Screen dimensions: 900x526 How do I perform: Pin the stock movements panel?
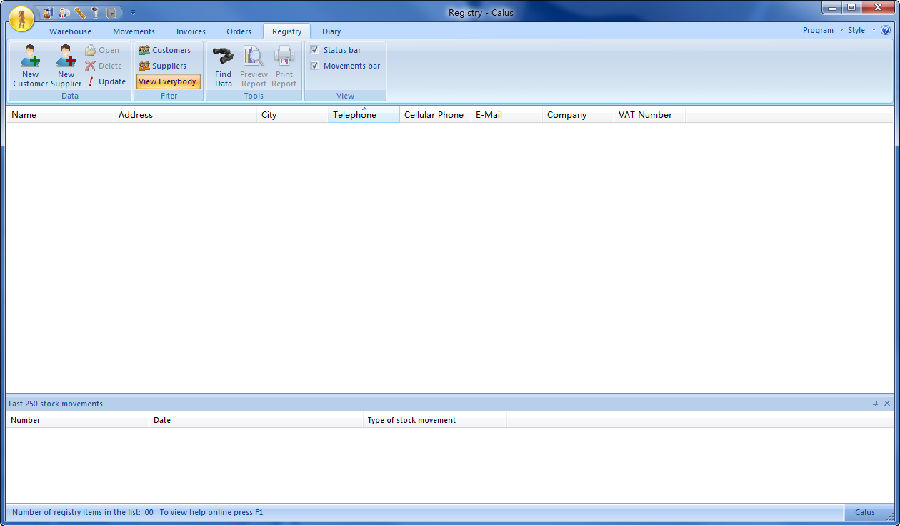pos(875,404)
